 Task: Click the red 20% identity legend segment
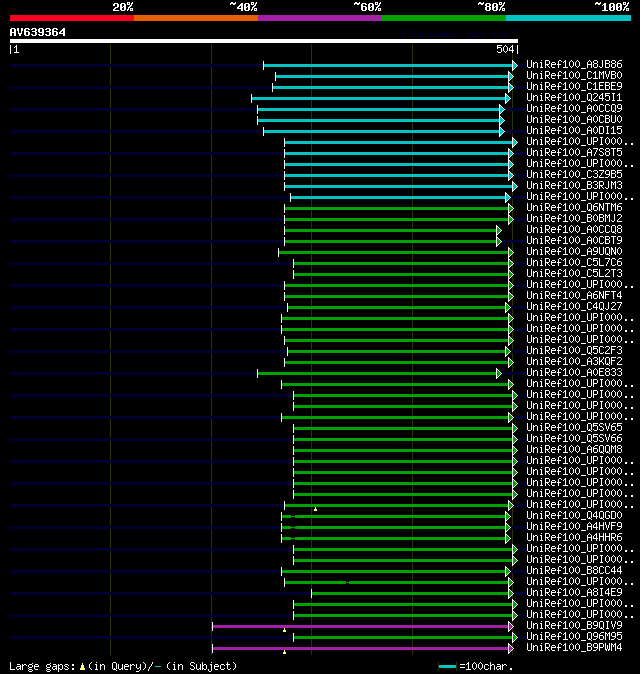tap(72, 18)
